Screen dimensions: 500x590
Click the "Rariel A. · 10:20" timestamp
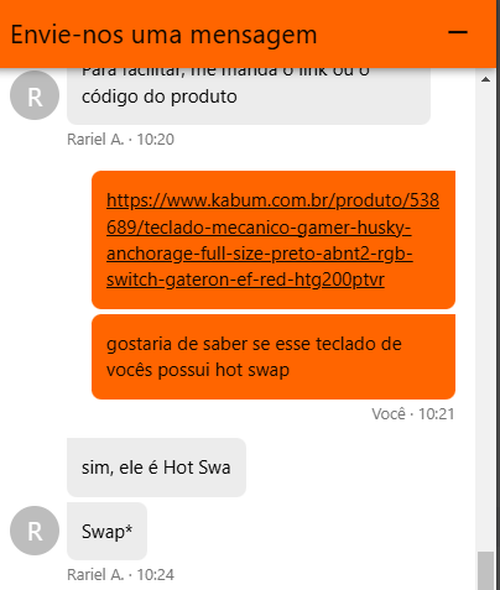coord(120,140)
